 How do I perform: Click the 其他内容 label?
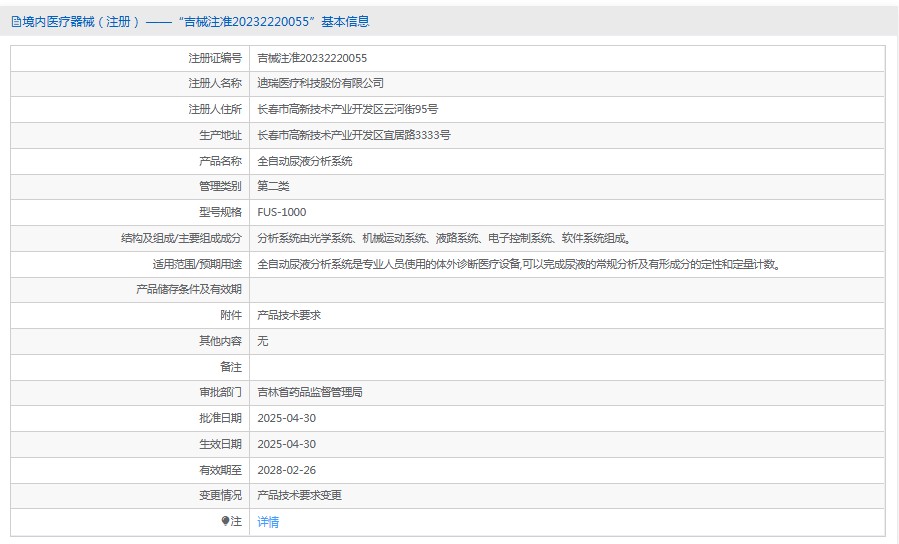click(x=220, y=341)
